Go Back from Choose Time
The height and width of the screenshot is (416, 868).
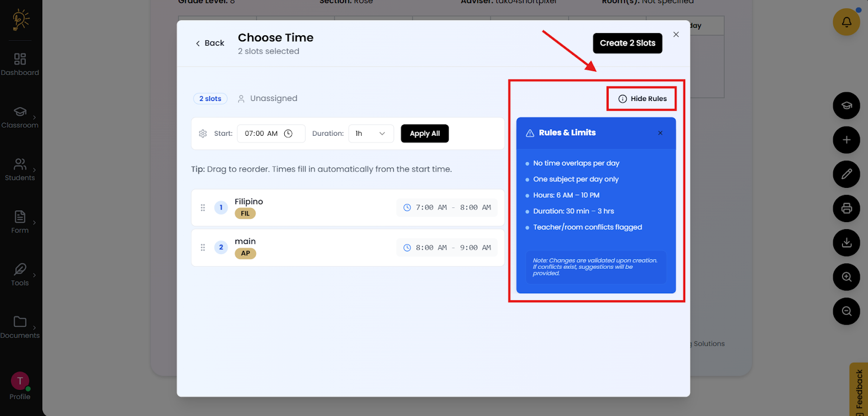point(210,43)
